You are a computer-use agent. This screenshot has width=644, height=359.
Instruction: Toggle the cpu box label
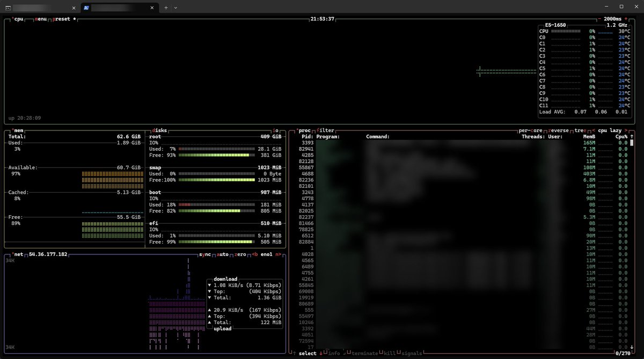pyautogui.click(x=18, y=19)
